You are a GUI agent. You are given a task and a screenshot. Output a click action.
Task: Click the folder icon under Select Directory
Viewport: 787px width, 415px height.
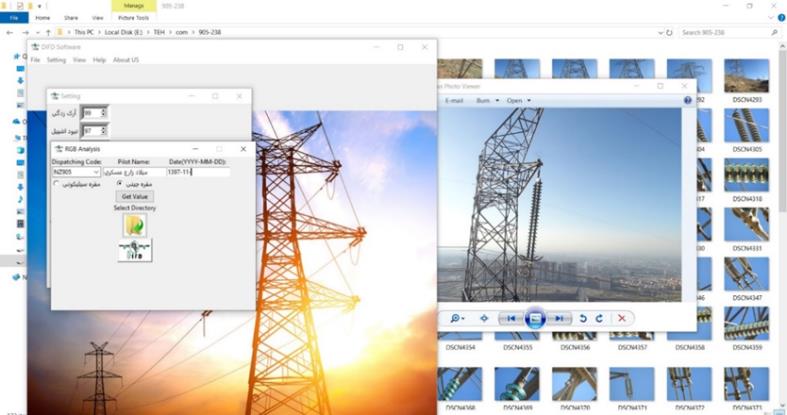(134, 225)
